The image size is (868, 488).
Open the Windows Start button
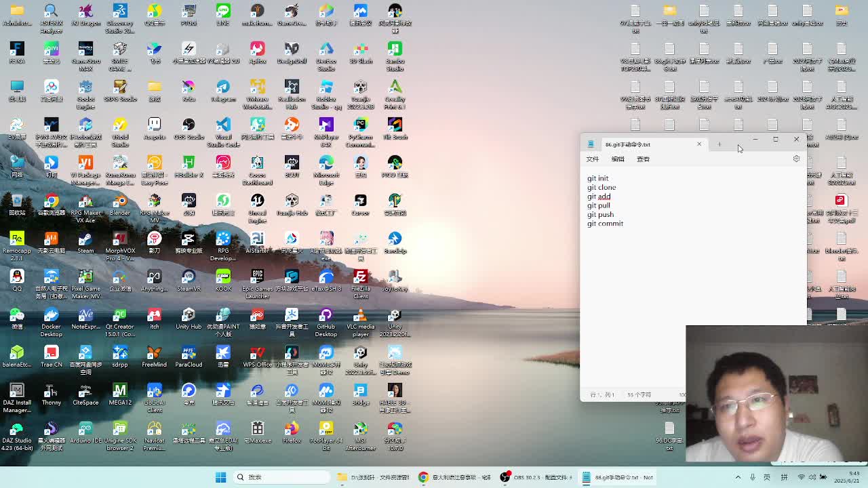pos(220,477)
